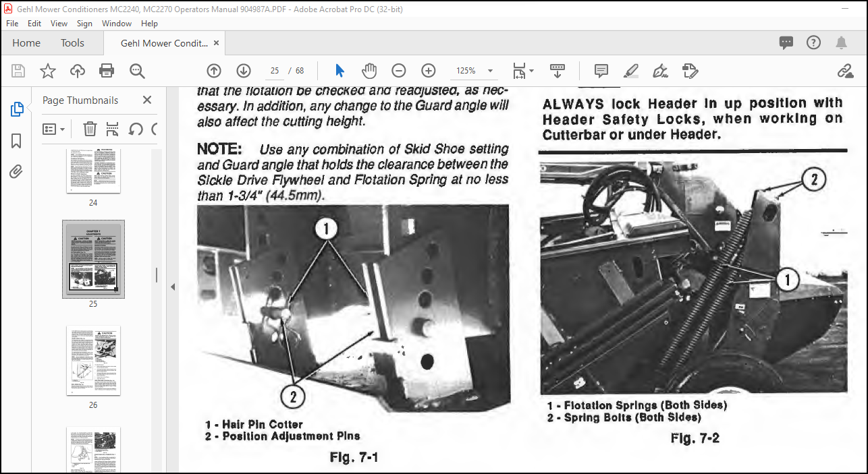Switch to the Tools tab
Screen dimensions: 868x474
tap(72, 42)
